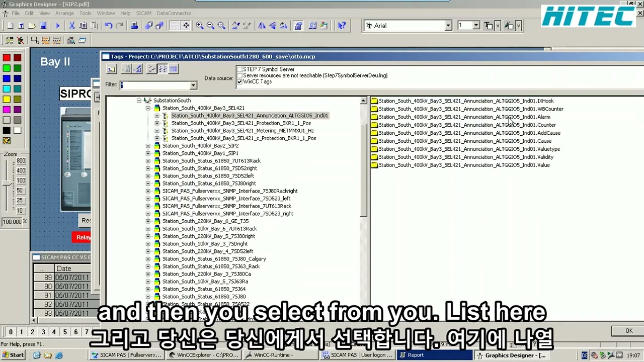Open the Windows Start button
This screenshot has width=644, height=362.
13,355
